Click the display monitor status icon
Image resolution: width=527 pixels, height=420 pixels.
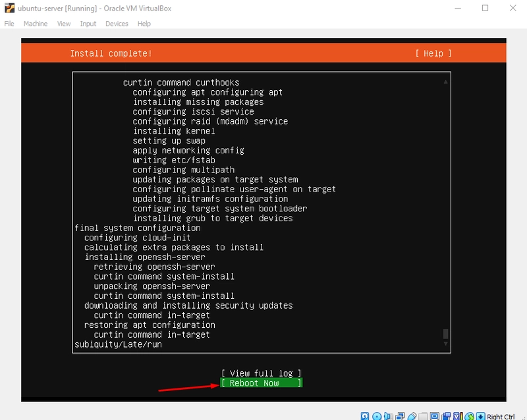click(435, 416)
